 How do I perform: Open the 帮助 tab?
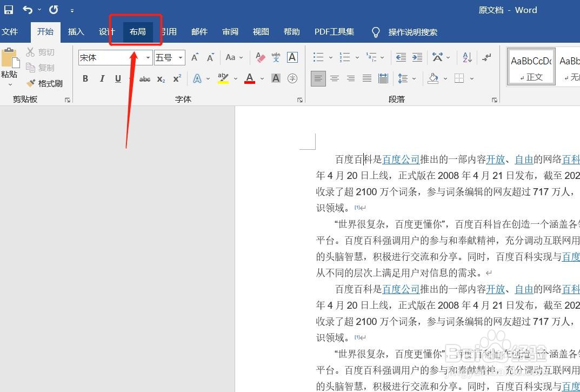pos(291,32)
